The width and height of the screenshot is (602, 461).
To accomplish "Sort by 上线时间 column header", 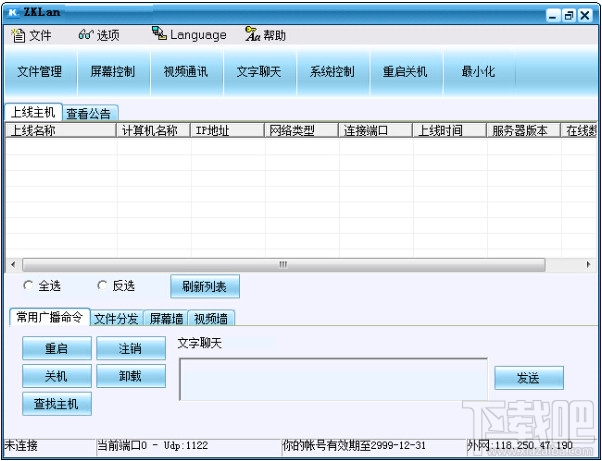I will [450, 131].
